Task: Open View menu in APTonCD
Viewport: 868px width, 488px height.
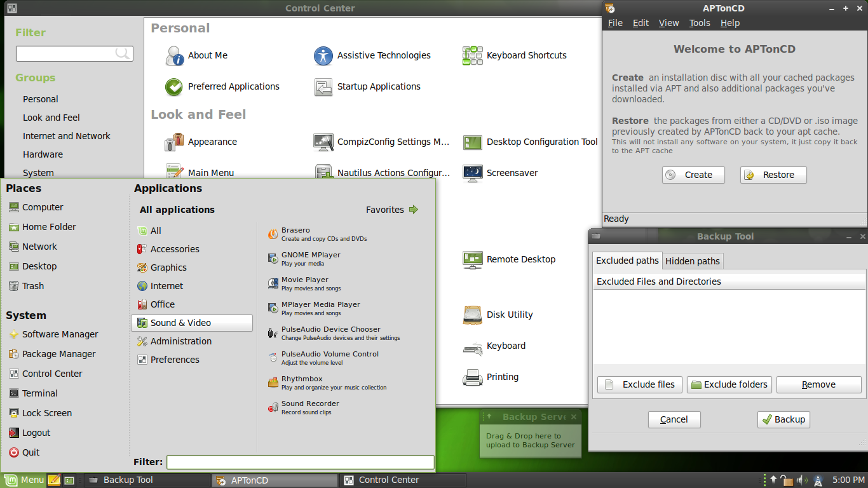Action: (668, 23)
